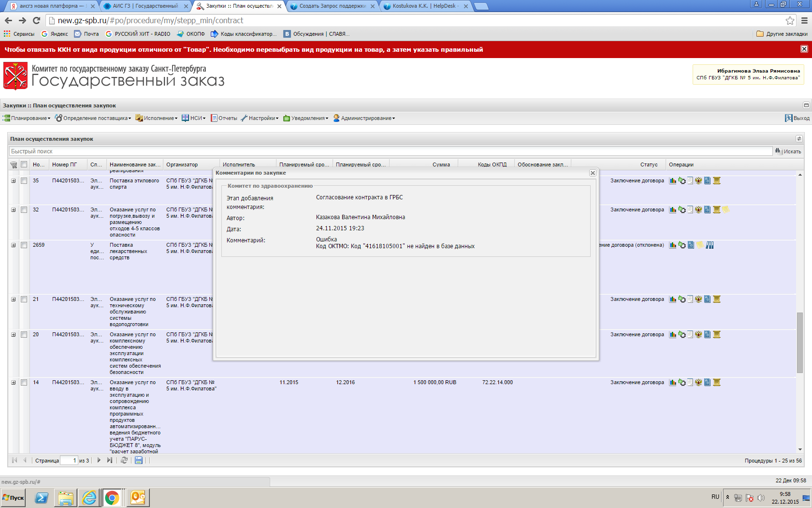The height and width of the screenshot is (508, 812).
Task: Open panel settings gear in grid header
Action: (x=799, y=139)
